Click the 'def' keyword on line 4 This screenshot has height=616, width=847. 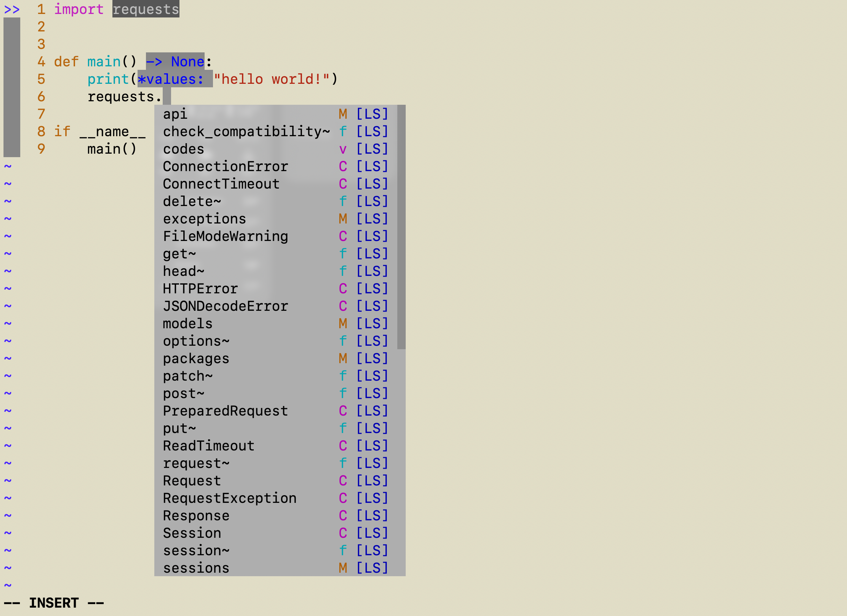click(x=66, y=62)
